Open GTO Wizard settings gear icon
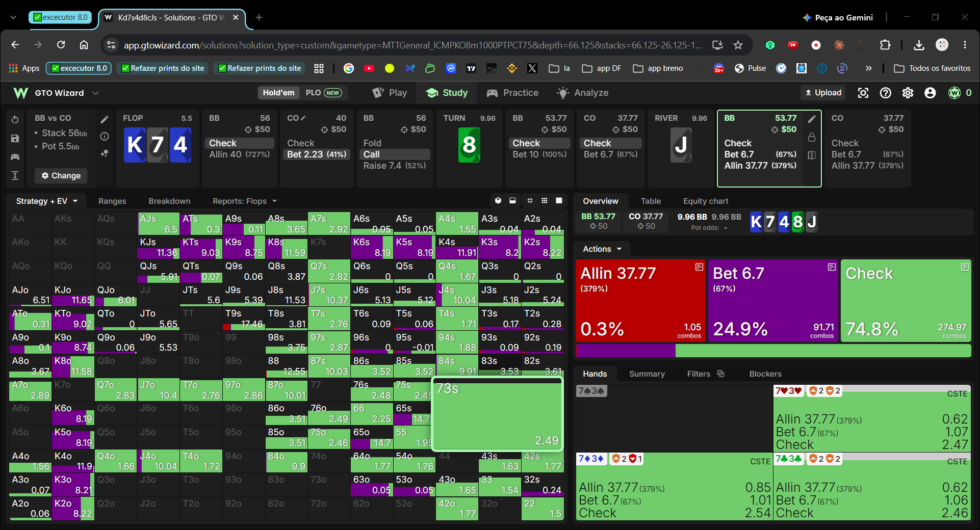Image resolution: width=980 pixels, height=530 pixels. point(908,93)
